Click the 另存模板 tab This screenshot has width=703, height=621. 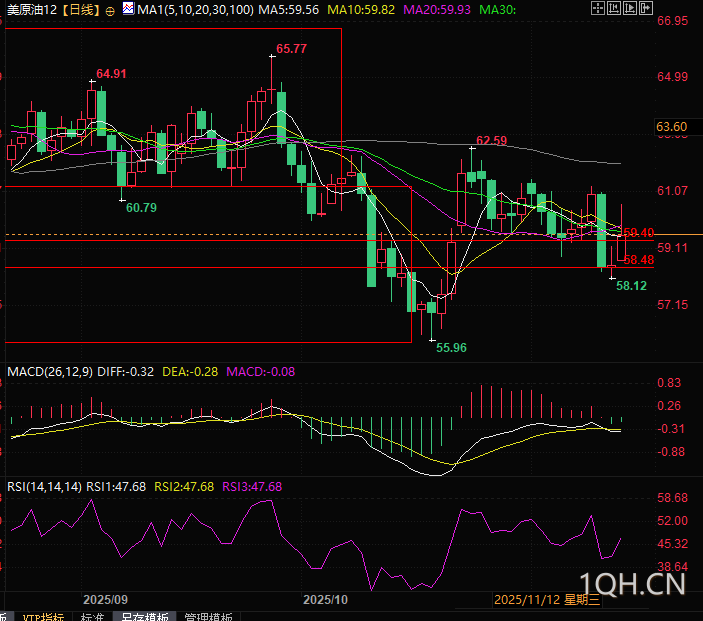tap(144, 617)
